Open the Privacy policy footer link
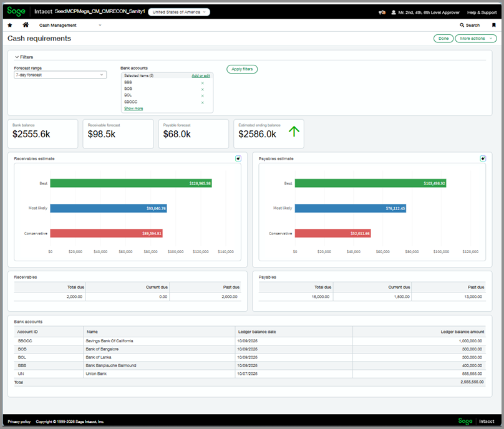 (x=19, y=422)
